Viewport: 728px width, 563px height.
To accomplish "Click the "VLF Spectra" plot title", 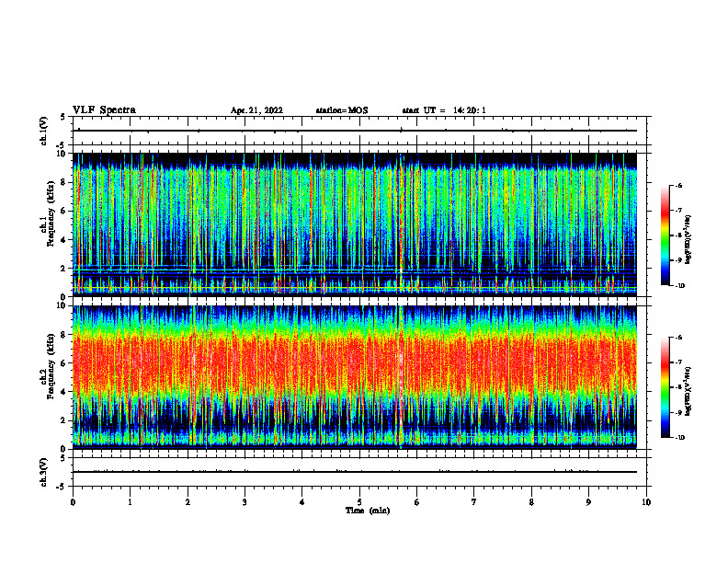I will [104, 110].
